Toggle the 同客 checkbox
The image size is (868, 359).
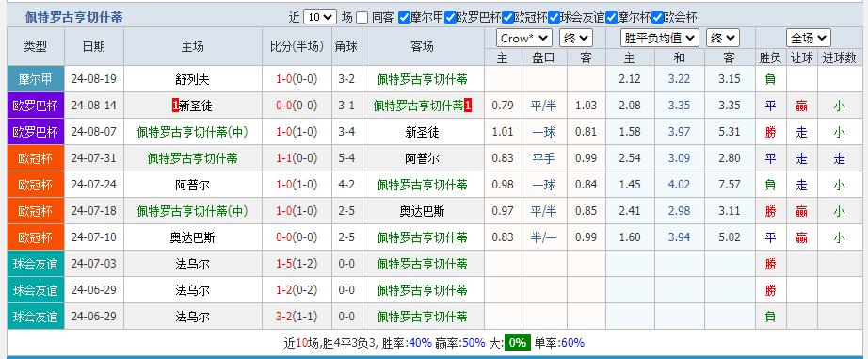pyautogui.click(x=362, y=18)
